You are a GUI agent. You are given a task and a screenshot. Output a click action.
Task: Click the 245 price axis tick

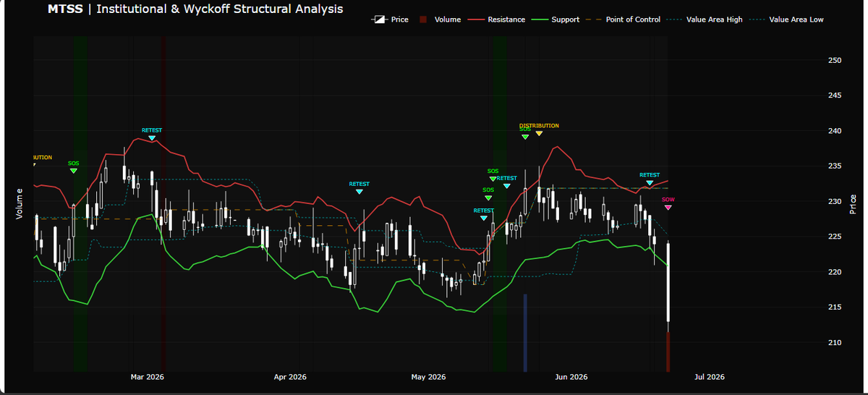coord(835,95)
